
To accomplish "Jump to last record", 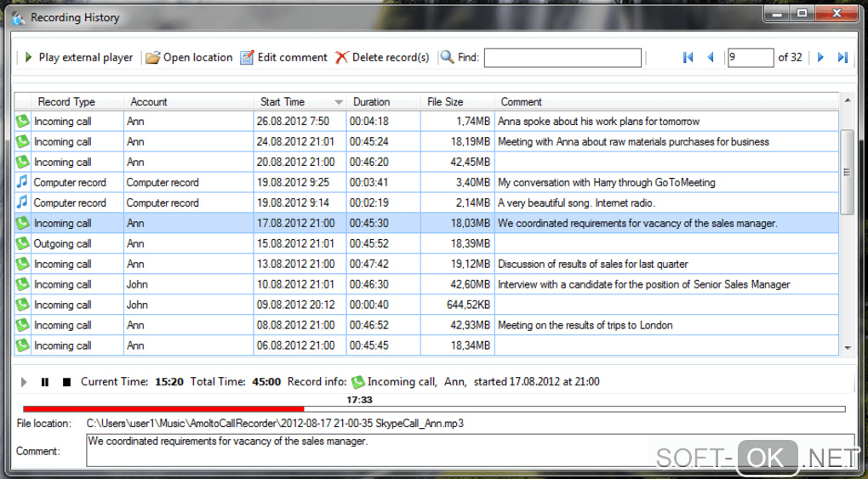I will (842, 57).
